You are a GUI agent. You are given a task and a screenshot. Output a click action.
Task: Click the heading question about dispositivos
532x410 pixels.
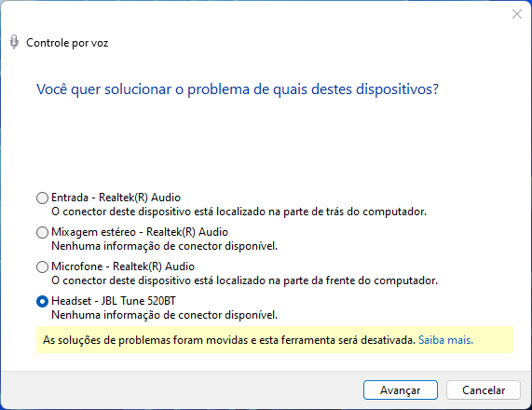pos(238,89)
